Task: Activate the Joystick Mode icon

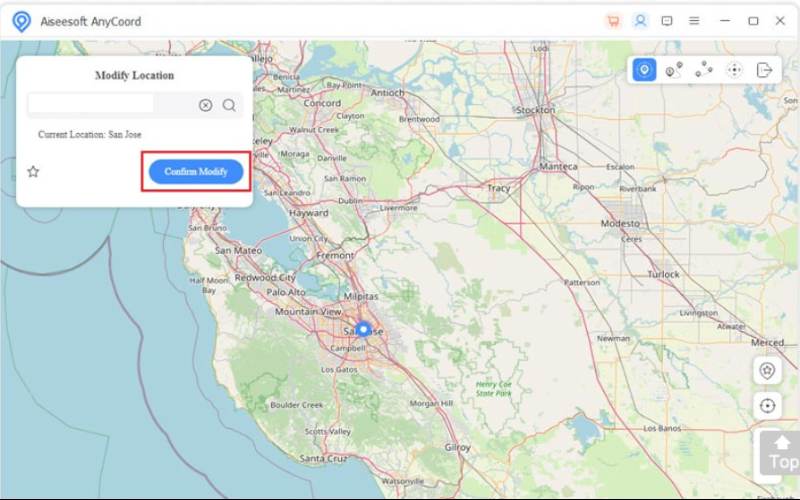Action: (734, 70)
